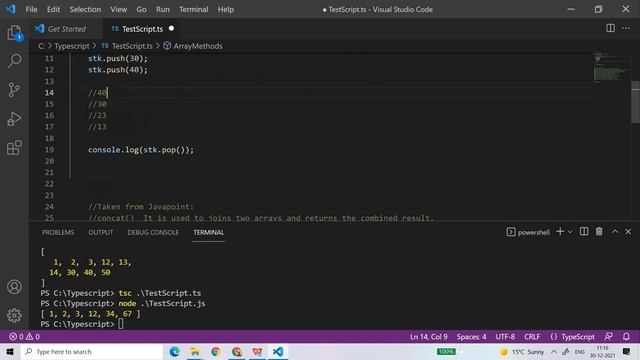Open the View menu
640x360 pixels.
(x=118, y=9)
